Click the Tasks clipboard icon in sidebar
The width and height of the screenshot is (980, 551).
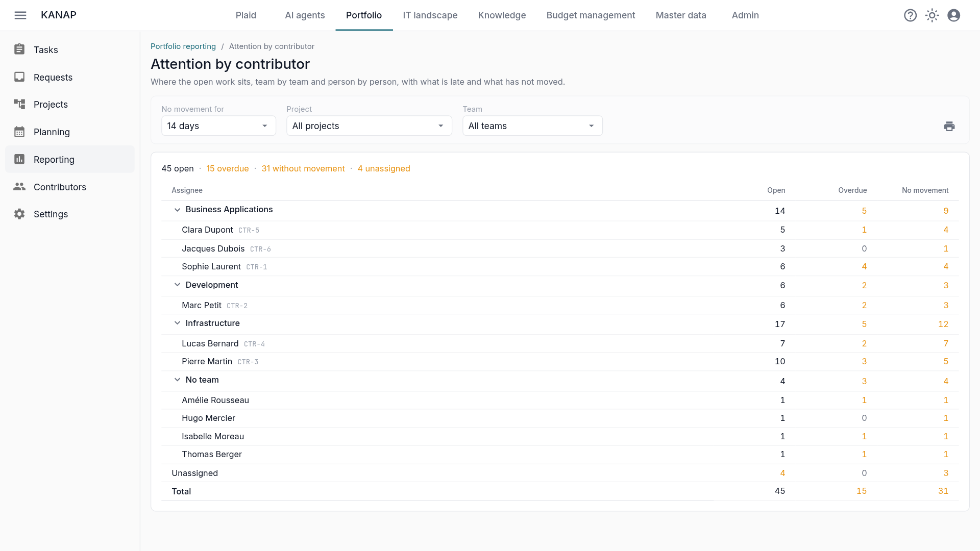tap(19, 49)
